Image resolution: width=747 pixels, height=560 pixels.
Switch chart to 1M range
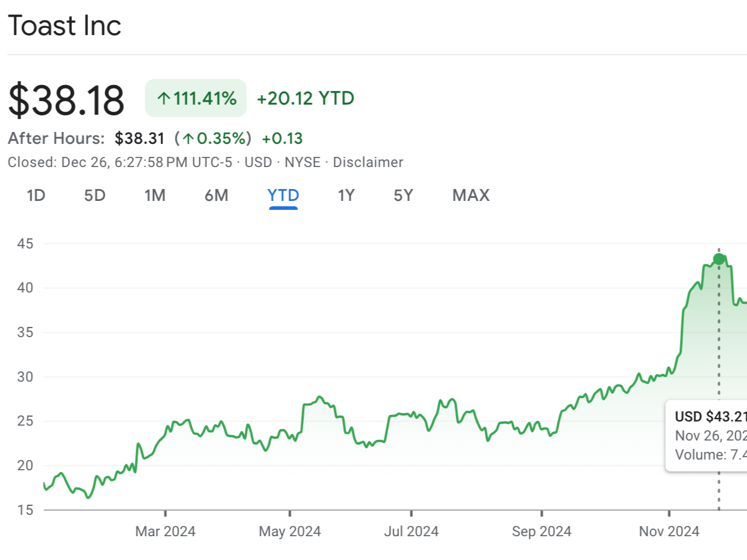coord(155,195)
